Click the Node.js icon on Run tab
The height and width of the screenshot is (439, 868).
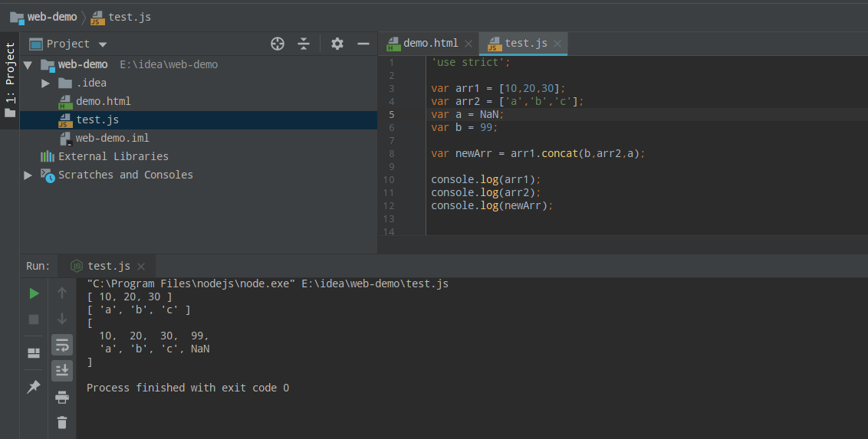(x=77, y=266)
